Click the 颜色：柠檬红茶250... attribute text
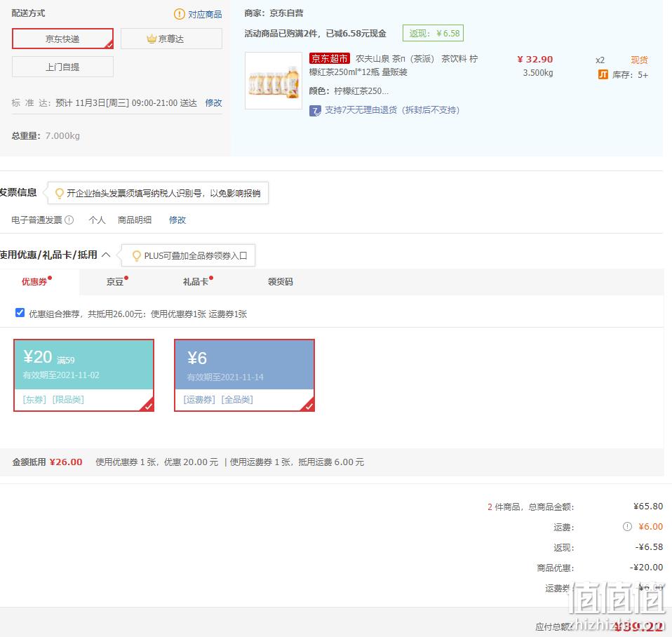 [x=349, y=91]
